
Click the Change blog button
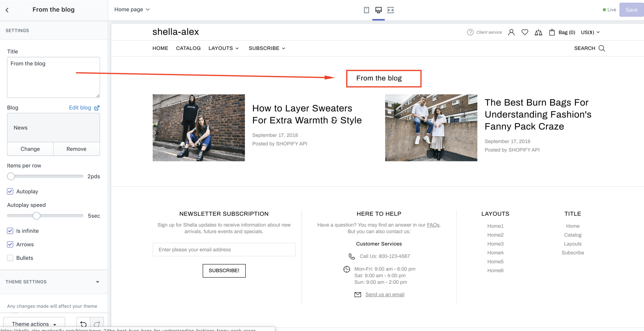30,149
